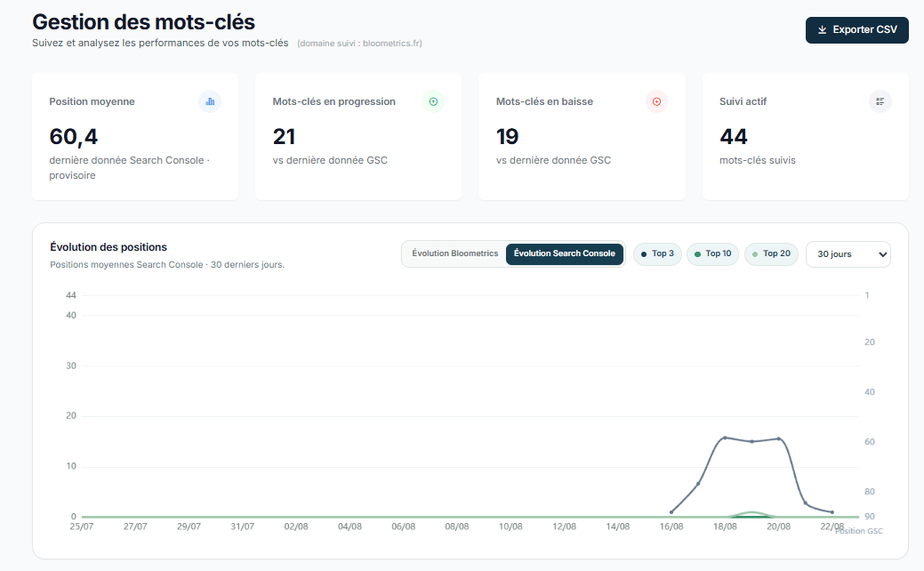Click the red down-arrow icon in Mots-clés en baisse
924x571 pixels.
(x=656, y=102)
